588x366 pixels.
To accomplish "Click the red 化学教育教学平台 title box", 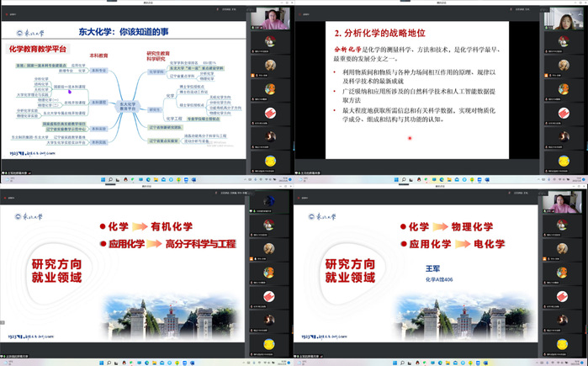I will [x=37, y=50].
